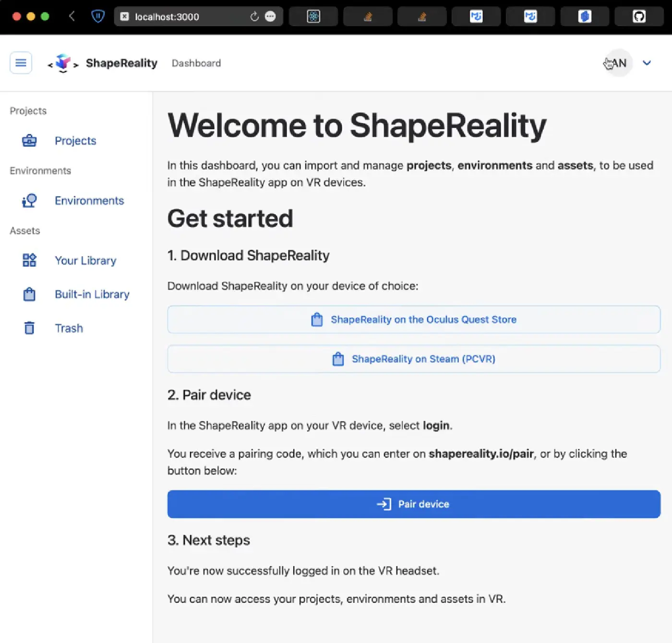
Task: Toggle the hamburger sidebar menu button
Action: click(21, 63)
